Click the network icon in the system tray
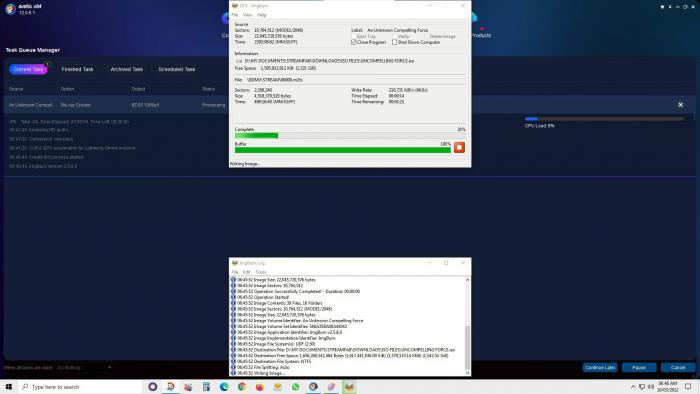 pyautogui.click(x=642, y=386)
